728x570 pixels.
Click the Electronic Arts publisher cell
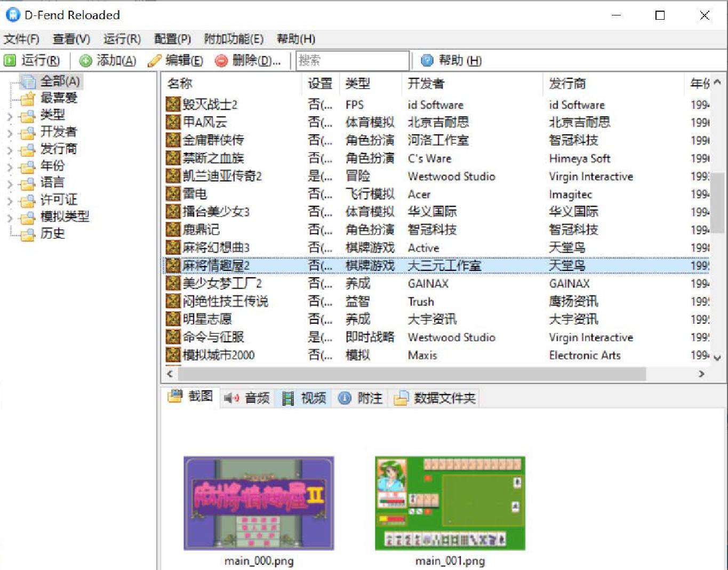point(585,355)
